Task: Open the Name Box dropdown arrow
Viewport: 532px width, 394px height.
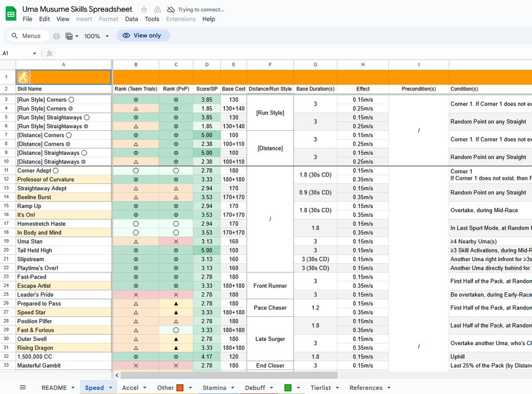Action: [34, 53]
